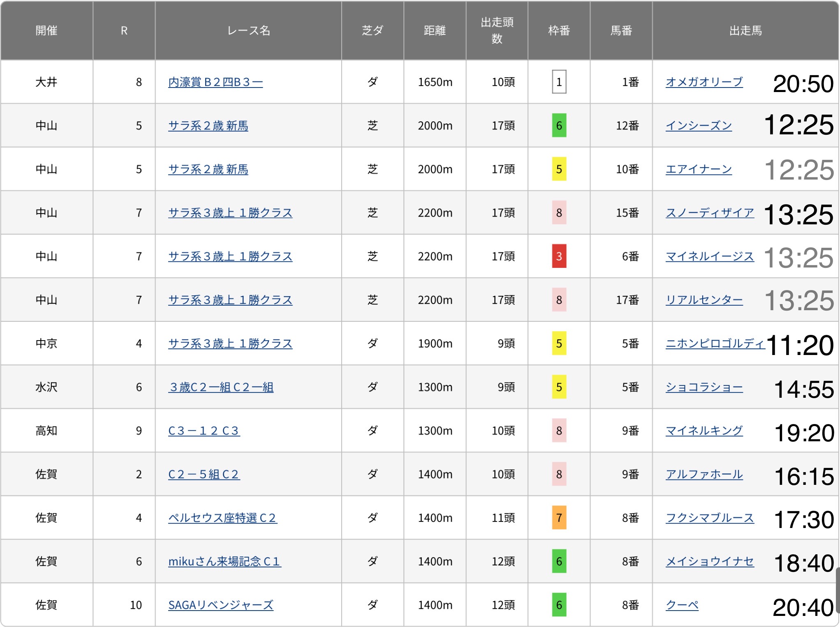Open マイネルイージス horse link
This screenshot has width=840, height=627.
pos(710,256)
